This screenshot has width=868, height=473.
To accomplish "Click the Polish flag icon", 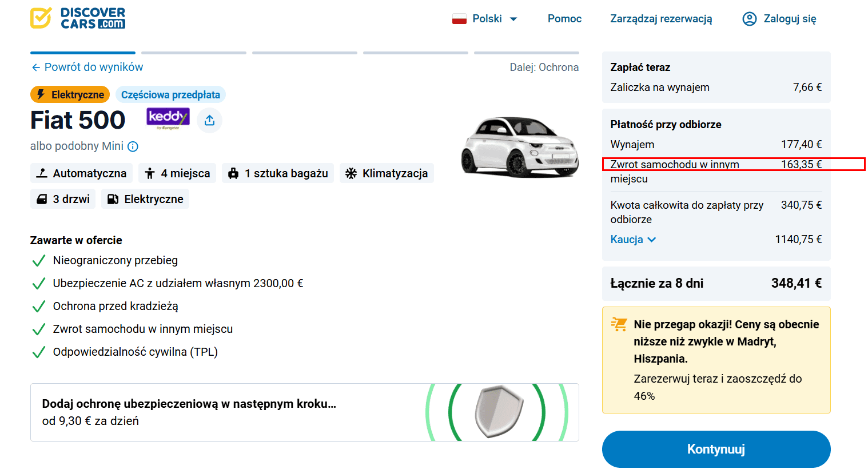I will [459, 19].
